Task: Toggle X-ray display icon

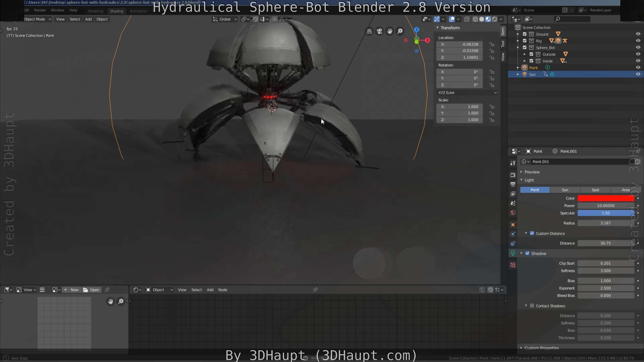Action: 467,19
